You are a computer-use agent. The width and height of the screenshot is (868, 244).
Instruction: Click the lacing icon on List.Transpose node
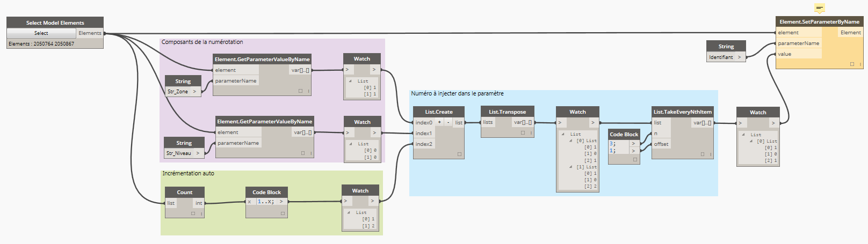tap(531, 133)
